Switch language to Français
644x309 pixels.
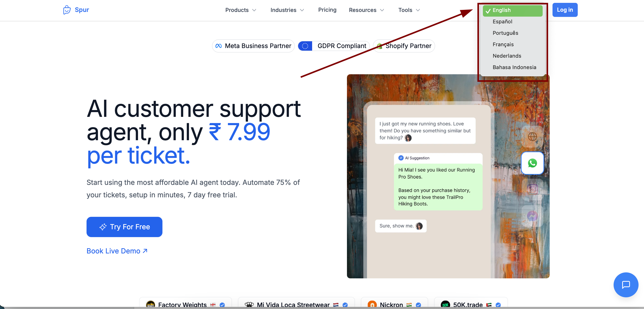point(503,44)
